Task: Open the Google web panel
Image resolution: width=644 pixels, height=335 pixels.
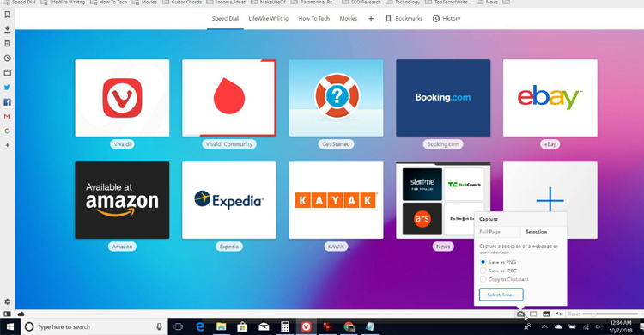Action: 8,131
